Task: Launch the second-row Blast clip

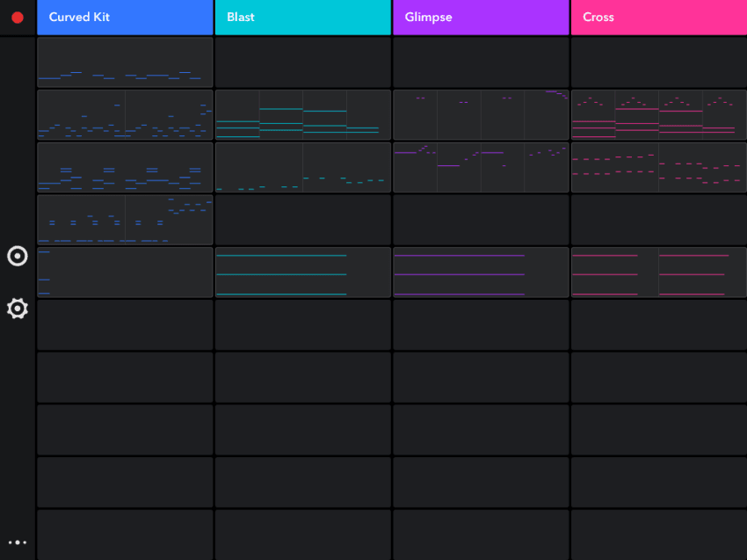Action: coord(302,114)
